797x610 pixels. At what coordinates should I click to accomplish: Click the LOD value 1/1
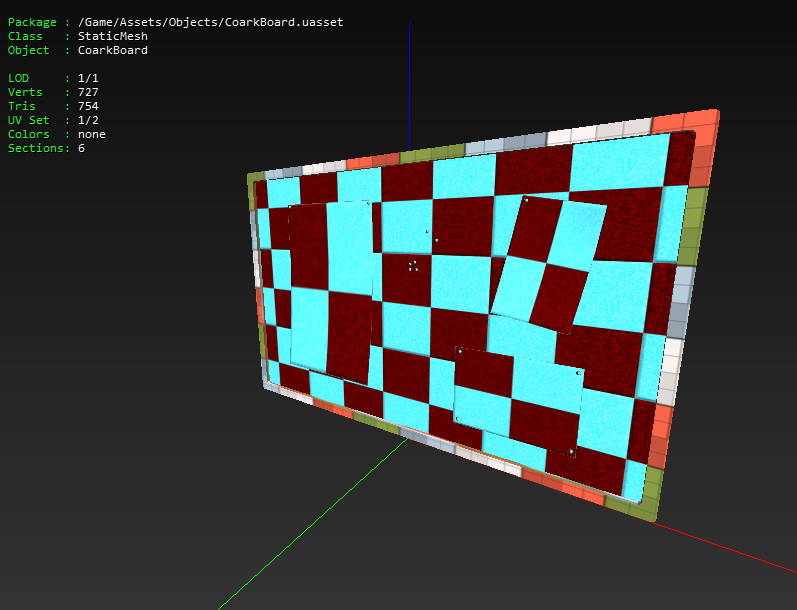(88, 78)
